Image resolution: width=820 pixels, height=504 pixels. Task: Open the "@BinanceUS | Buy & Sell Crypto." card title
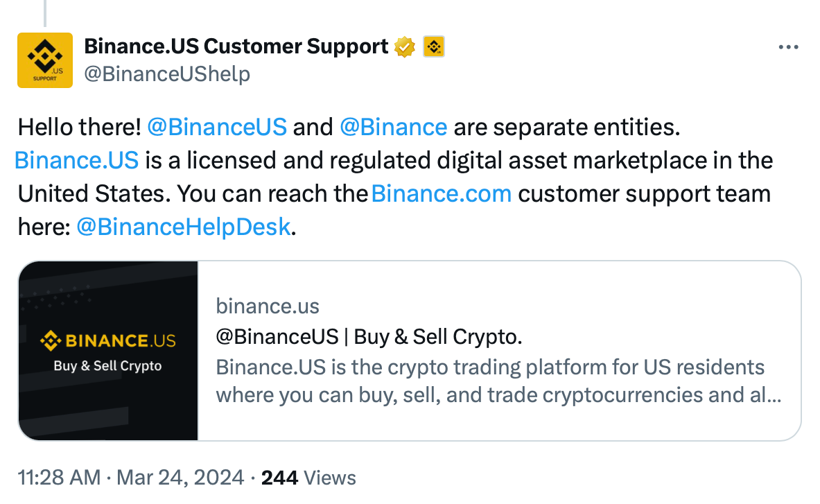pos(369,337)
